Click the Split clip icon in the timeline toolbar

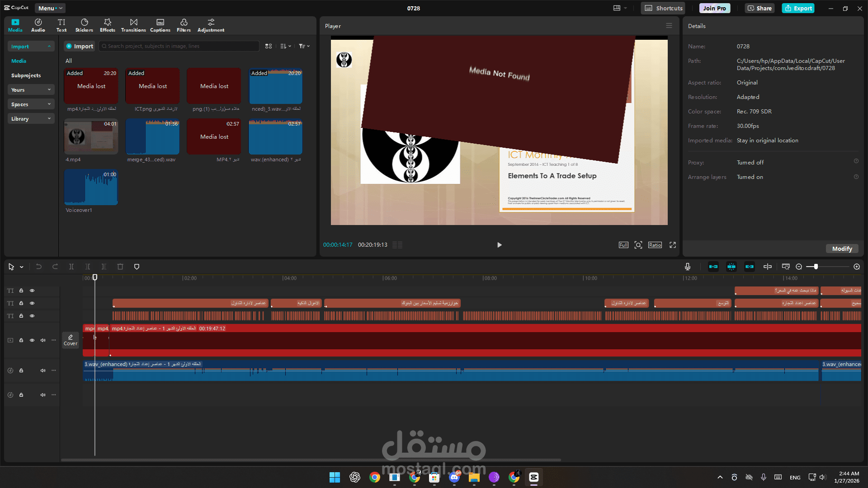click(71, 267)
